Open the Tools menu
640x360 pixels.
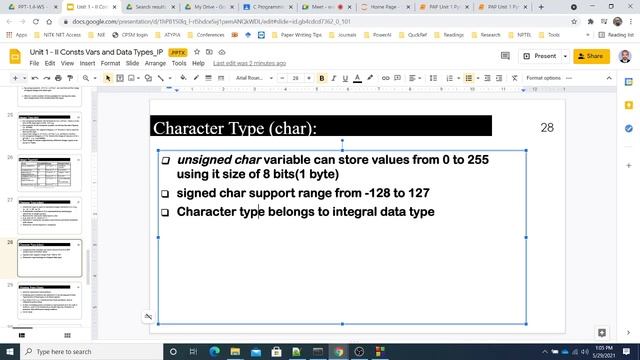(179, 63)
